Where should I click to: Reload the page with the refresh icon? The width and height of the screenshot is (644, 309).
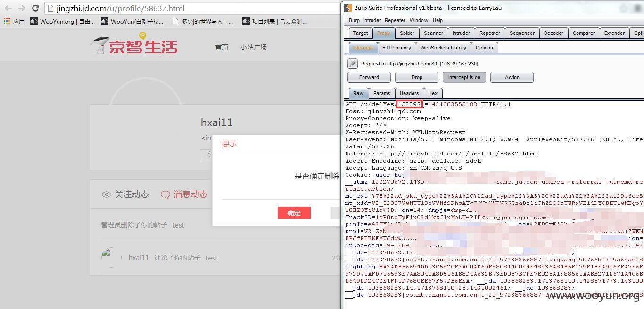pyautogui.click(x=35, y=8)
